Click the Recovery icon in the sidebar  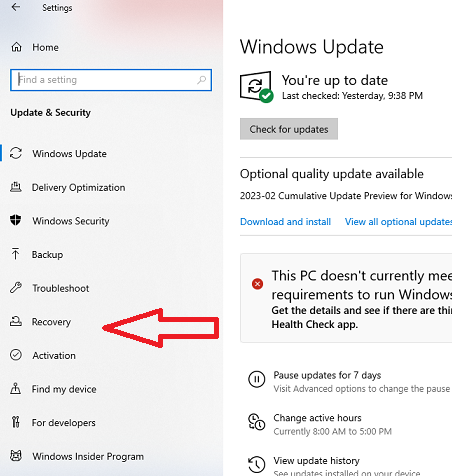tap(16, 321)
